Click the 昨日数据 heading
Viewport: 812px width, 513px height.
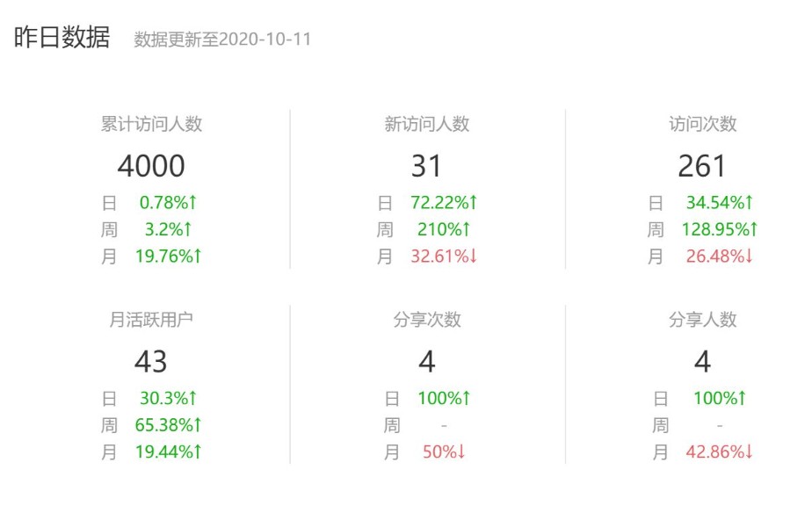pos(62,39)
